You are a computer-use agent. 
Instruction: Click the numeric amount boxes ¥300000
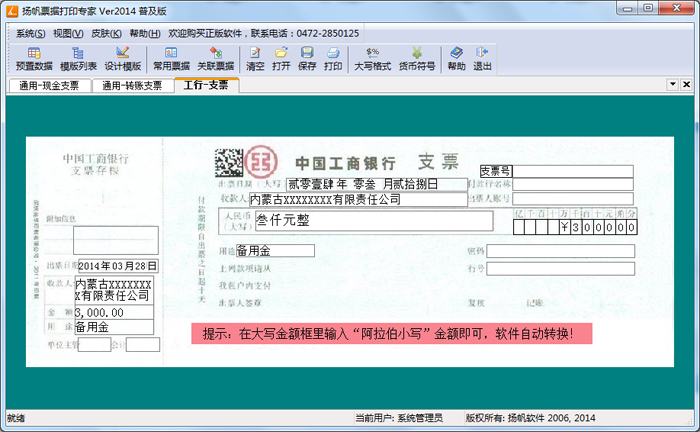575,228
